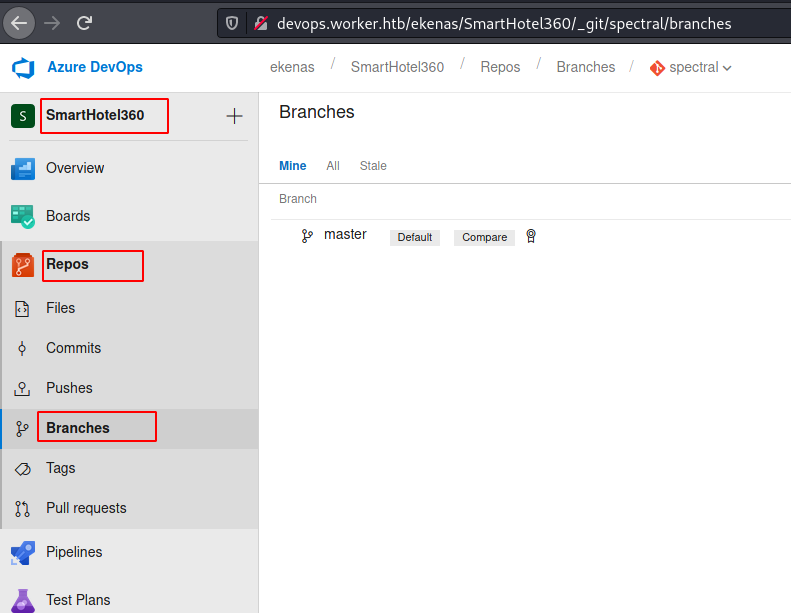Open Pipelines in the sidebar

(x=74, y=552)
